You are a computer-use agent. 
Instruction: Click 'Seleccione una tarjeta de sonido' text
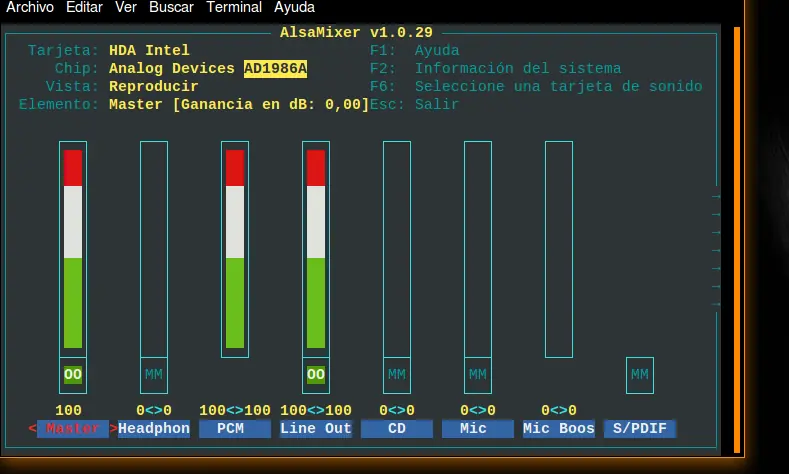[559, 87]
